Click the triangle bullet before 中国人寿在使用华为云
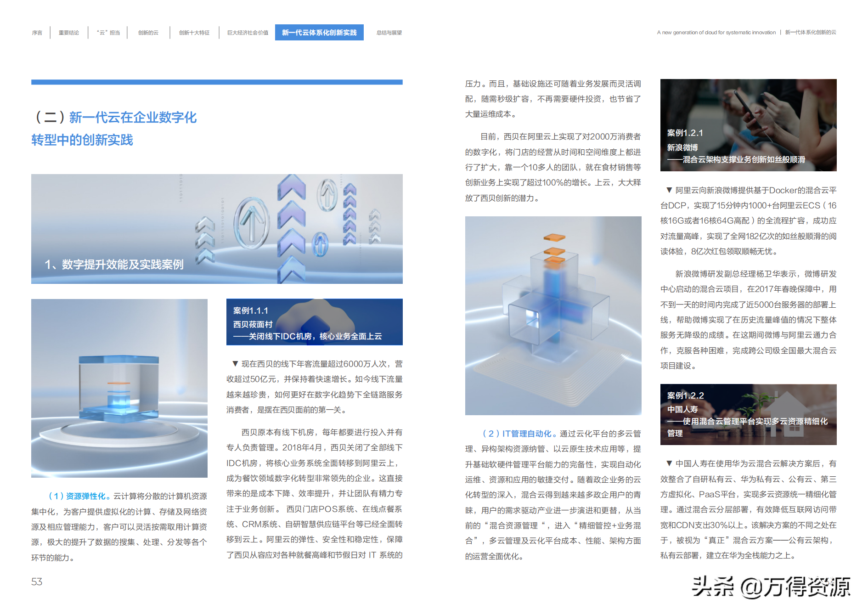 [x=669, y=463]
